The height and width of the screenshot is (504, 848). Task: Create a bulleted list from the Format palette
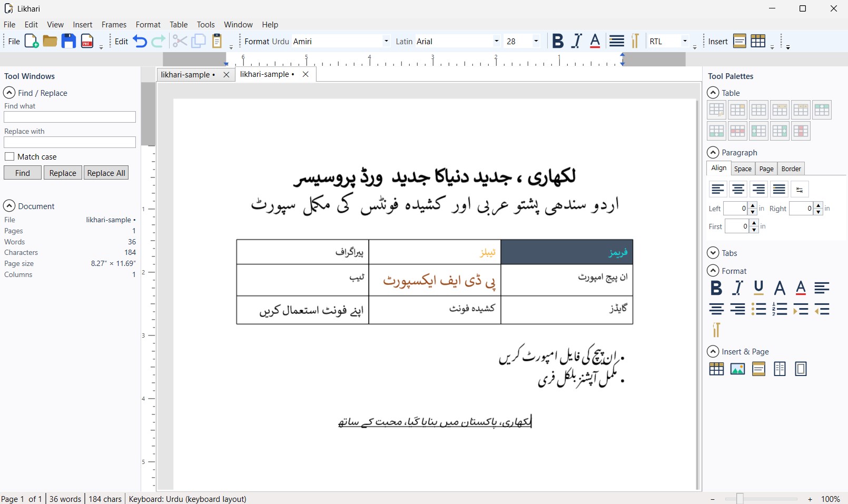coord(758,309)
